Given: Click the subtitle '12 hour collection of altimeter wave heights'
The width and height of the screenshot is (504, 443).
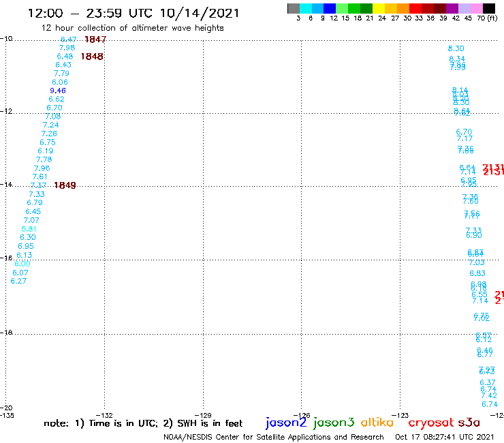Looking at the screenshot, I should coord(132,29).
